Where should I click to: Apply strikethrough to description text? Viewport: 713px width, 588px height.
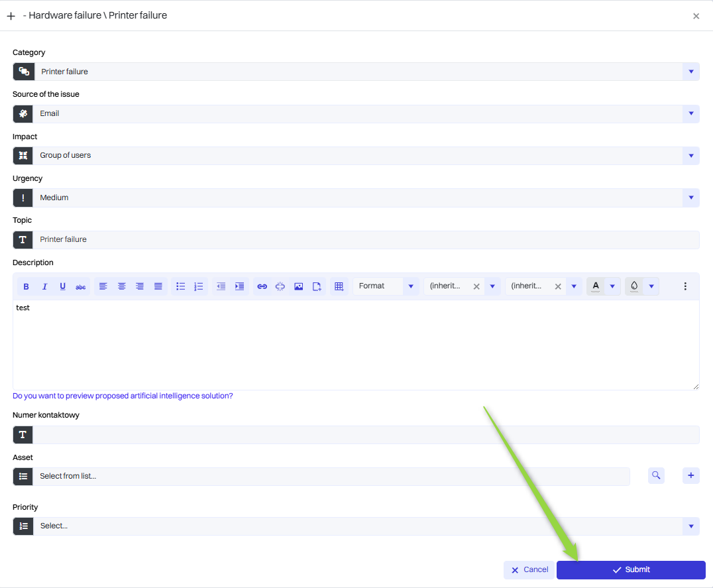coord(81,286)
